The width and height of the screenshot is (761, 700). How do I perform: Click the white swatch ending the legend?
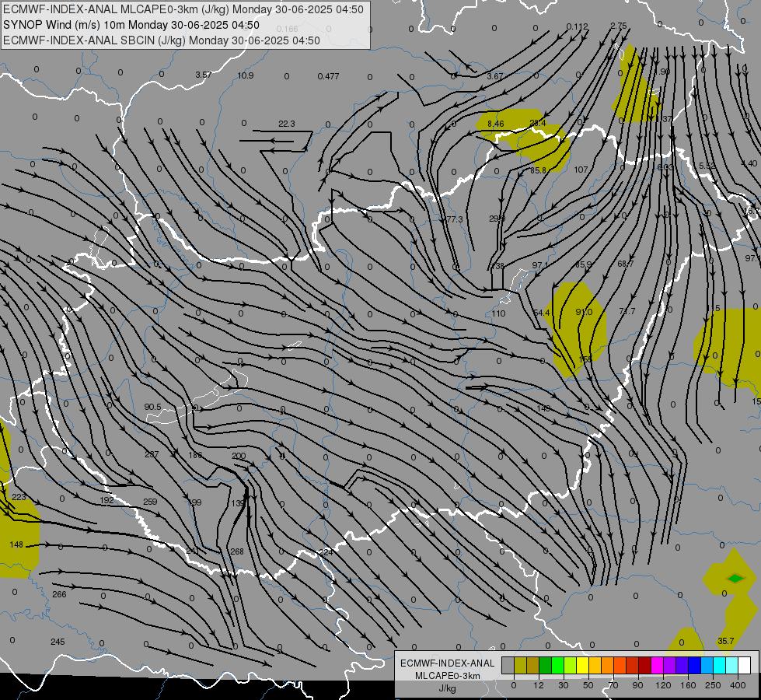[x=744, y=665]
